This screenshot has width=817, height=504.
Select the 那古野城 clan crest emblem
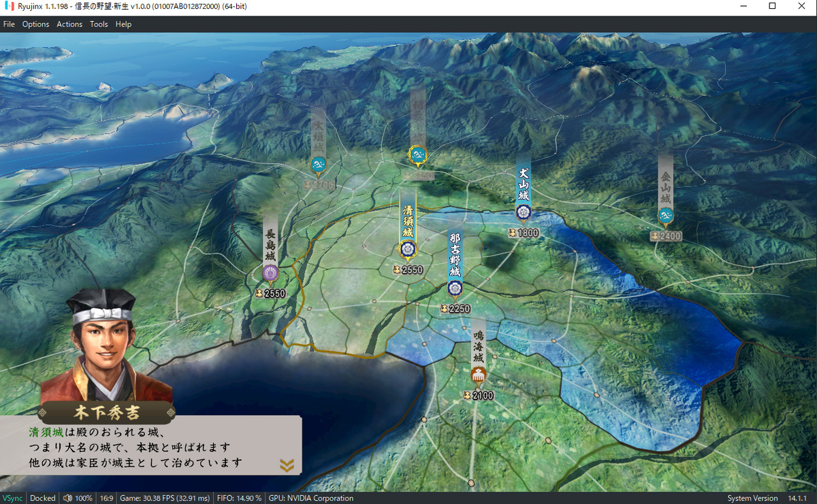point(454,288)
